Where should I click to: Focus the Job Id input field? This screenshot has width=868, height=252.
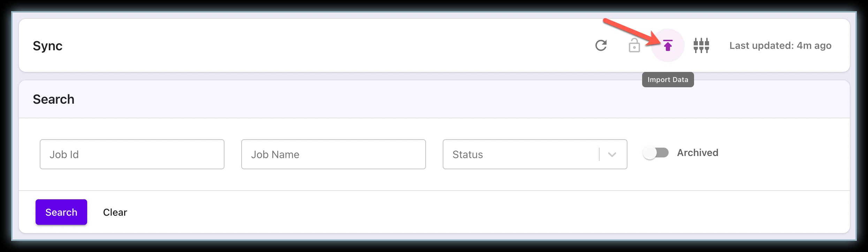point(132,154)
